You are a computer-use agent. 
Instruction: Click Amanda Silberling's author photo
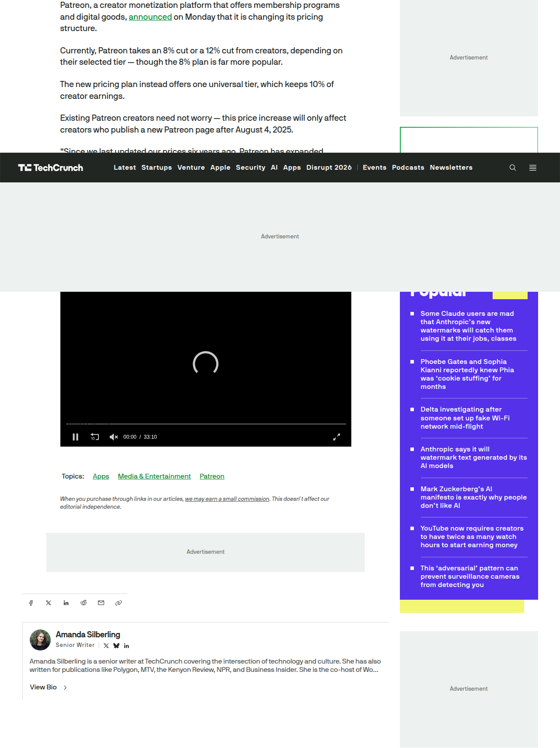tap(40, 640)
